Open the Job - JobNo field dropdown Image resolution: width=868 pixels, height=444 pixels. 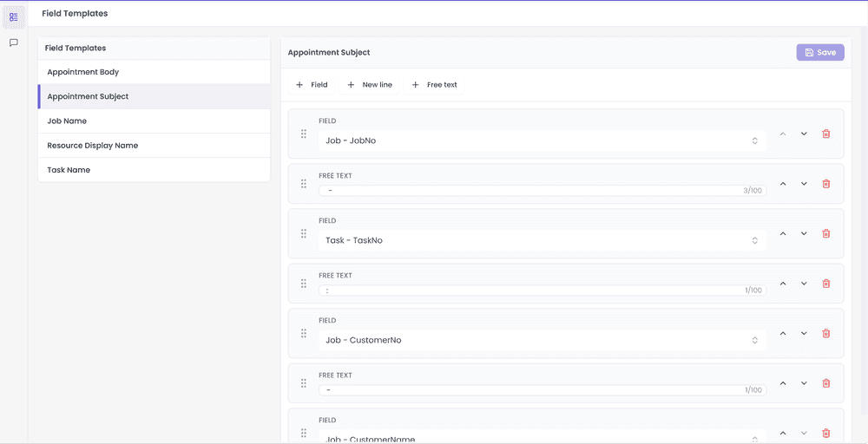542,140
